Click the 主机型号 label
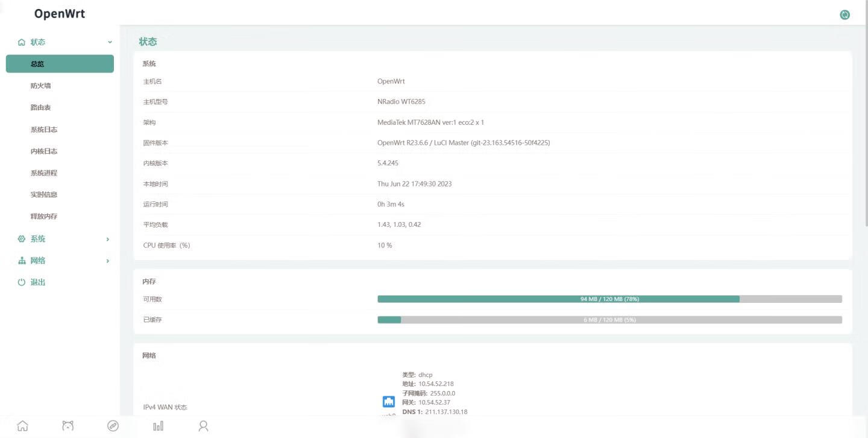Image resolution: width=868 pixels, height=438 pixels. 156,102
